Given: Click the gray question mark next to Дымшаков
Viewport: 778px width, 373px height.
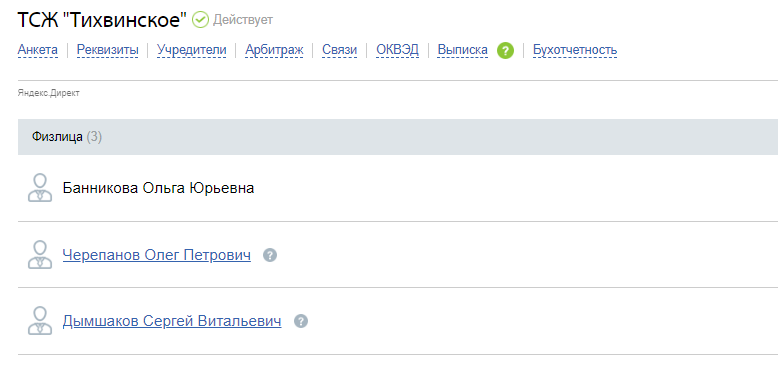Looking at the screenshot, I should pyautogui.click(x=301, y=321).
